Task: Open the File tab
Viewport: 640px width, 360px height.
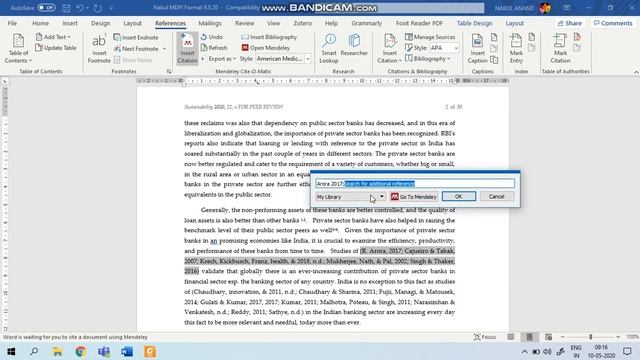Action: click(12, 23)
